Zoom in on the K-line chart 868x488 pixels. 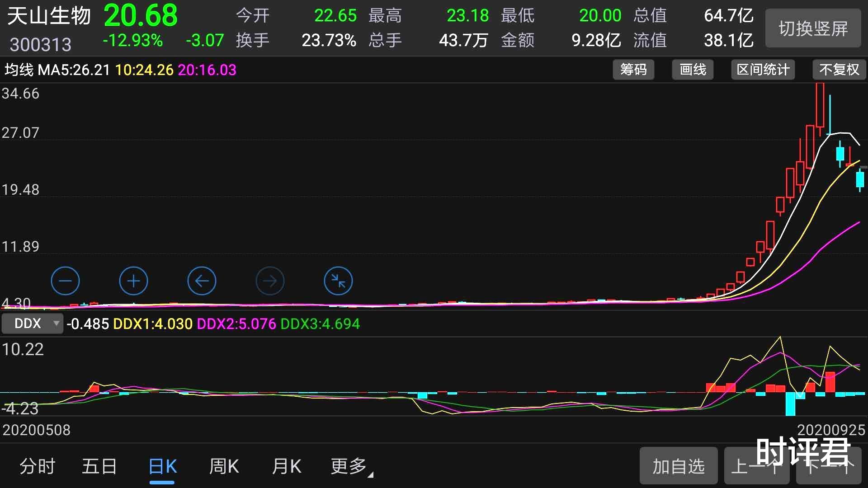133,281
